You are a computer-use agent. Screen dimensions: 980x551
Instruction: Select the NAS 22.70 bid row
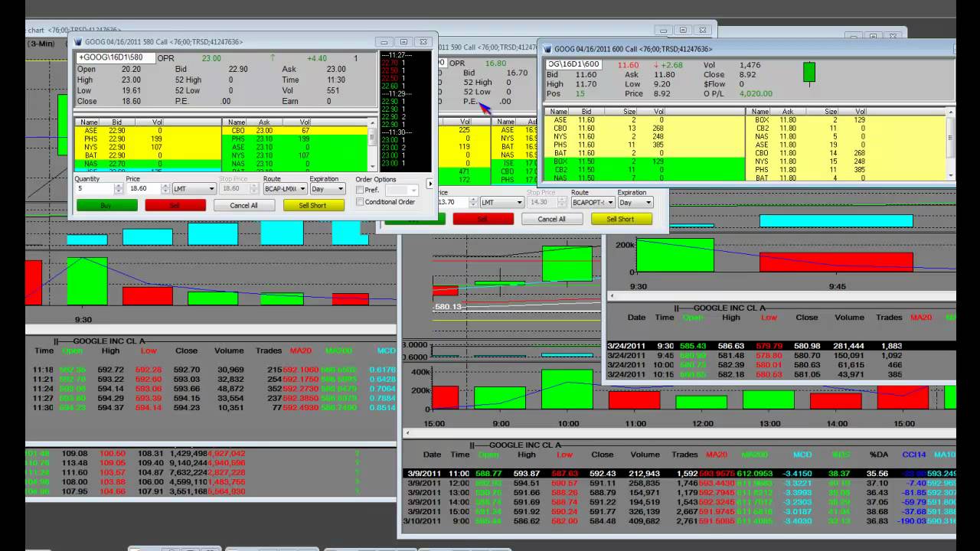[x=147, y=163]
